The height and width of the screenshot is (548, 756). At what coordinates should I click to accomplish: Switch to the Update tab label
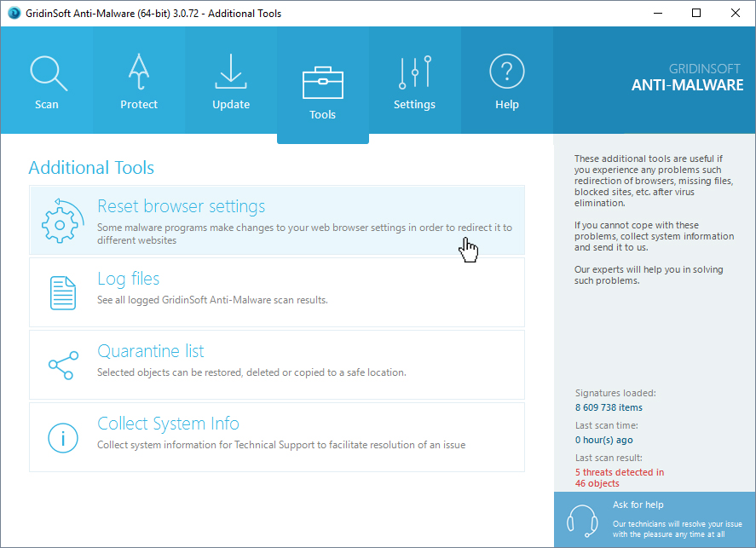pos(231,105)
